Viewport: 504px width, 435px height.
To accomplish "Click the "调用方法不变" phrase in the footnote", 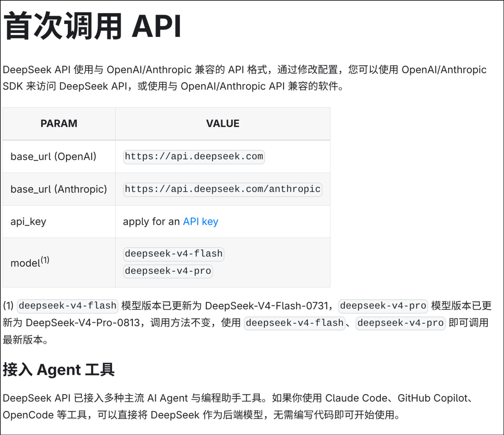I will (x=181, y=323).
